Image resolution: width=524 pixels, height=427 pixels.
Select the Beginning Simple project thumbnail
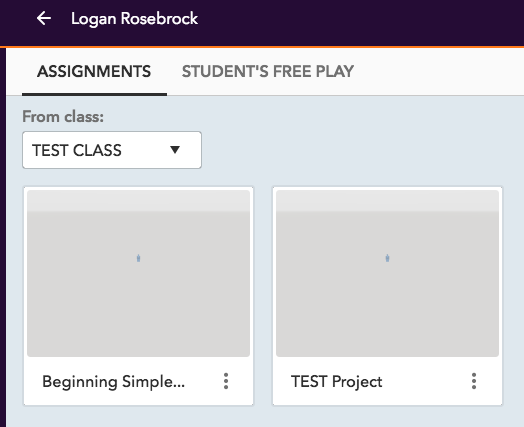138,273
